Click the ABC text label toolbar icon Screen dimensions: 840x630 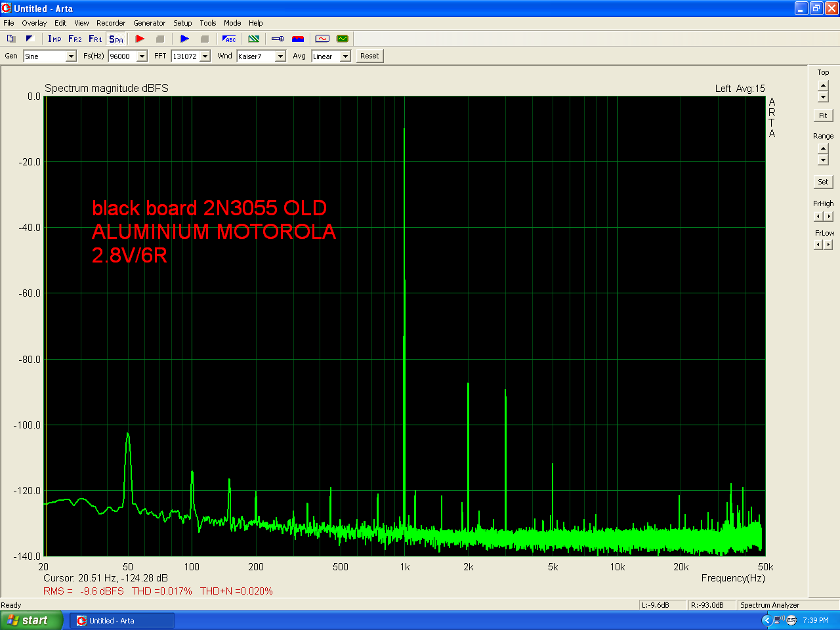point(229,39)
